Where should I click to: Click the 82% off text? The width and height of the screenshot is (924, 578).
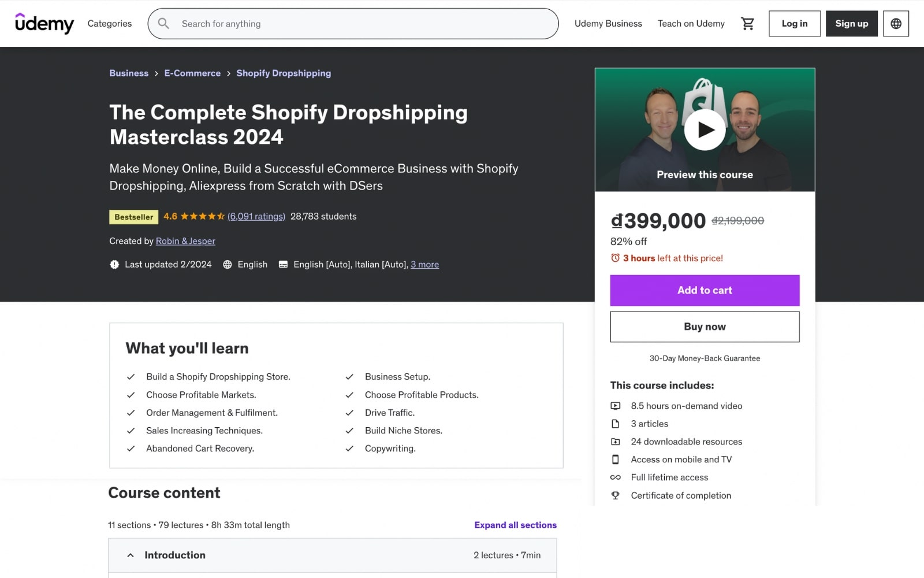coord(628,242)
